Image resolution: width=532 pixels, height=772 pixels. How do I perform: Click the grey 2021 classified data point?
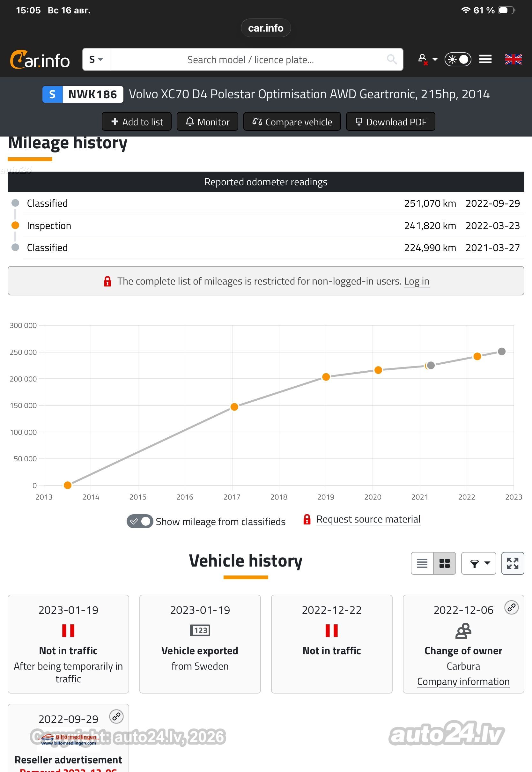pyautogui.click(x=431, y=366)
